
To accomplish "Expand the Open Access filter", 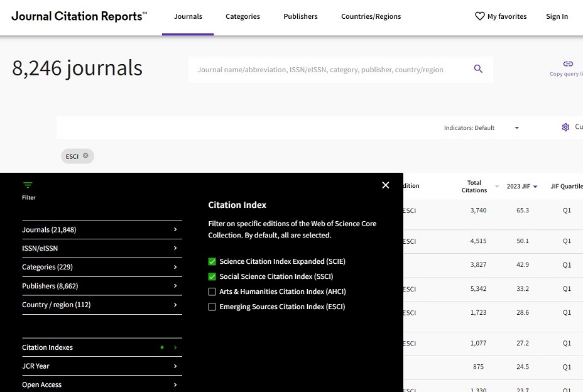I will pyautogui.click(x=102, y=384).
